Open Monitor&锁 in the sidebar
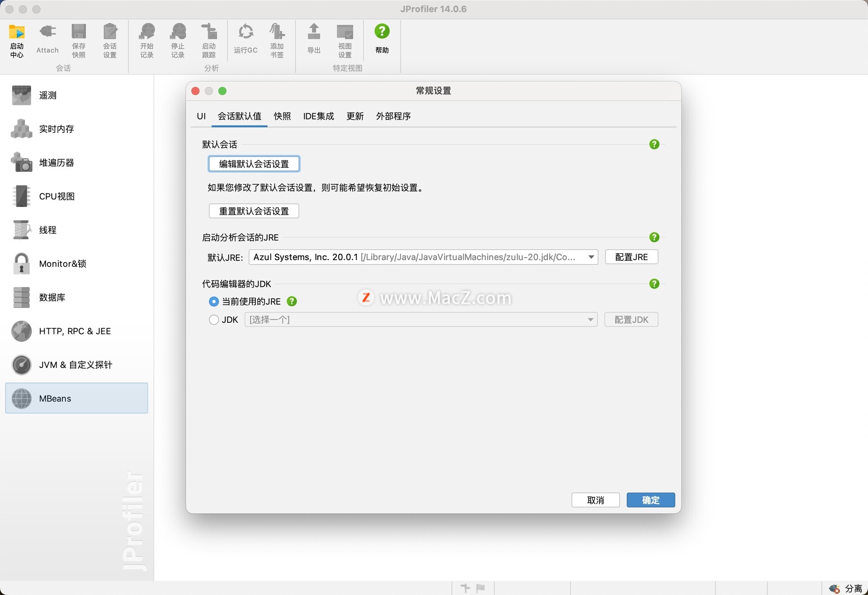Image resolution: width=868 pixels, height=595 pixels. tap(77, 264)
